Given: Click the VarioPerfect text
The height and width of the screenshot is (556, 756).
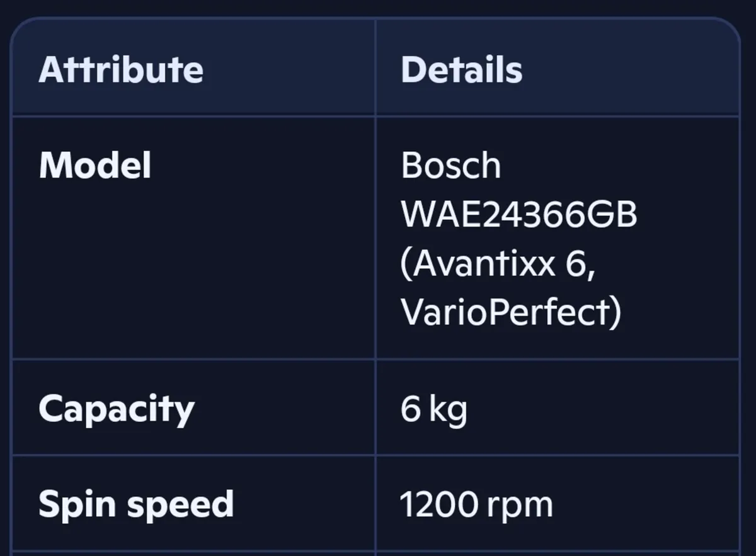Looking at the screenshot, I should click(x=504, y=312).
